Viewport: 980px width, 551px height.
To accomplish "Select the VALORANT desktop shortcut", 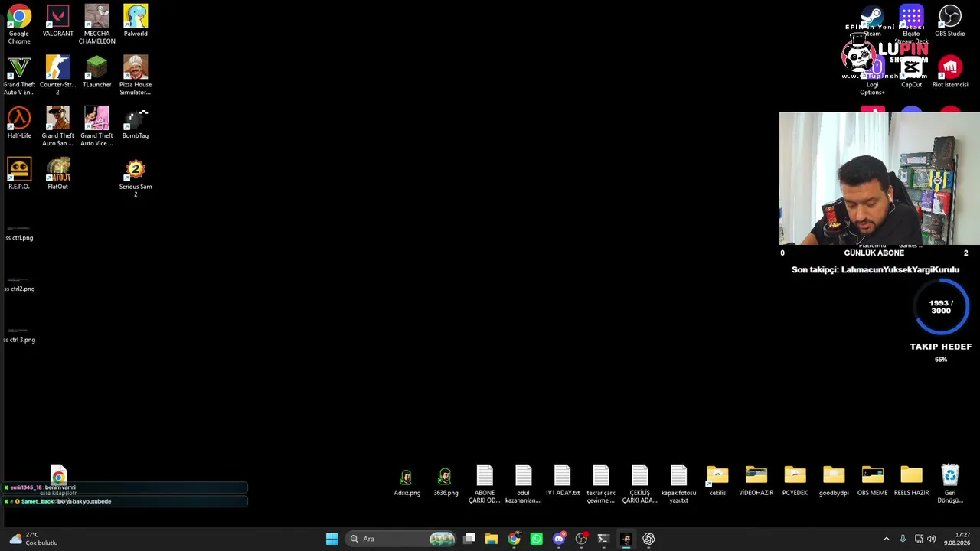I will point(58,21).
